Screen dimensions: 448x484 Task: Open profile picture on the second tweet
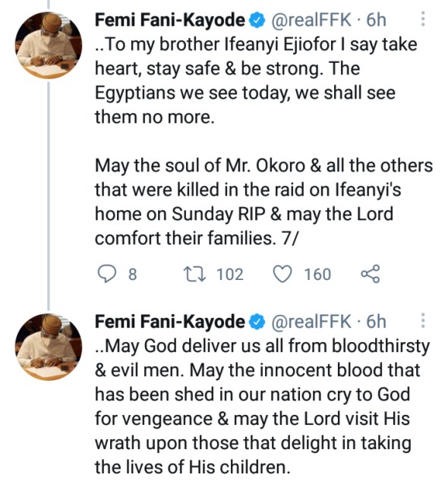point(49,347)
